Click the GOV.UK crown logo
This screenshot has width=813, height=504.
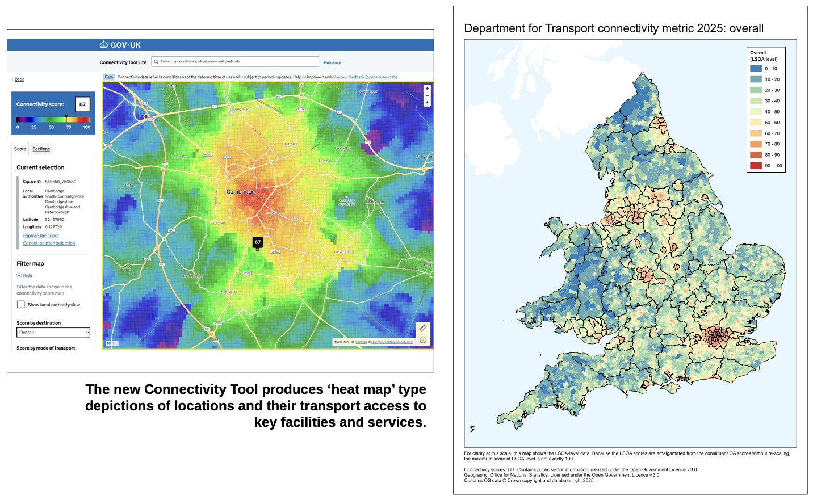click(104, 45)
